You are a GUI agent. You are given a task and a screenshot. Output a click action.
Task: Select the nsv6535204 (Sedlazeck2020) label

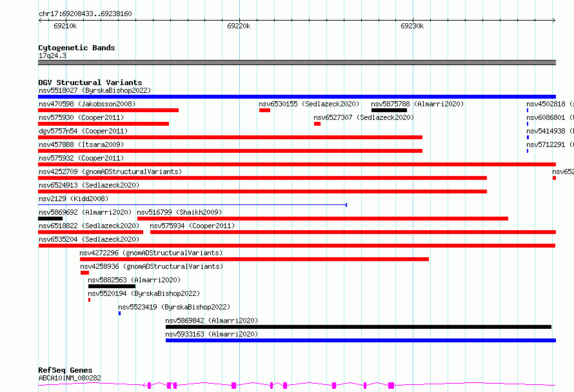89,239
